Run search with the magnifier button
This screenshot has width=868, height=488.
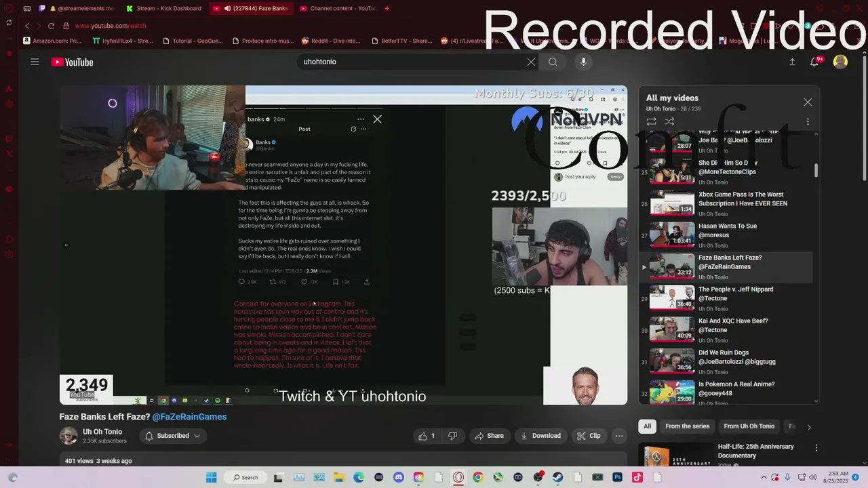pyautogui.click(x=553, y=62)
